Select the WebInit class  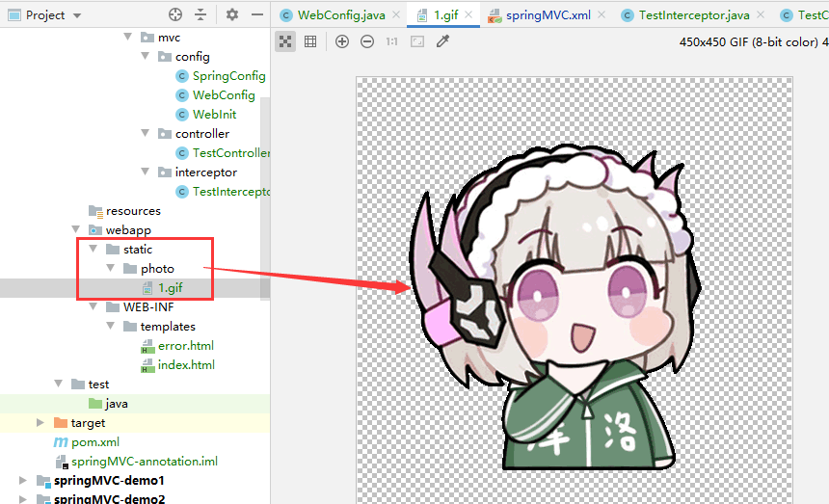coord(214,114)
